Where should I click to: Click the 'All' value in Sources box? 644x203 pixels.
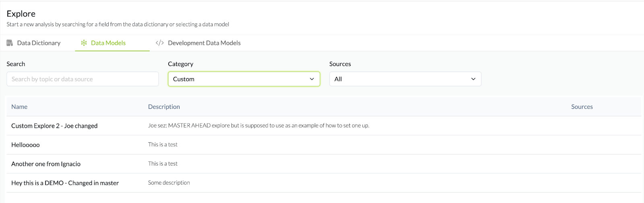click(338, 79)
